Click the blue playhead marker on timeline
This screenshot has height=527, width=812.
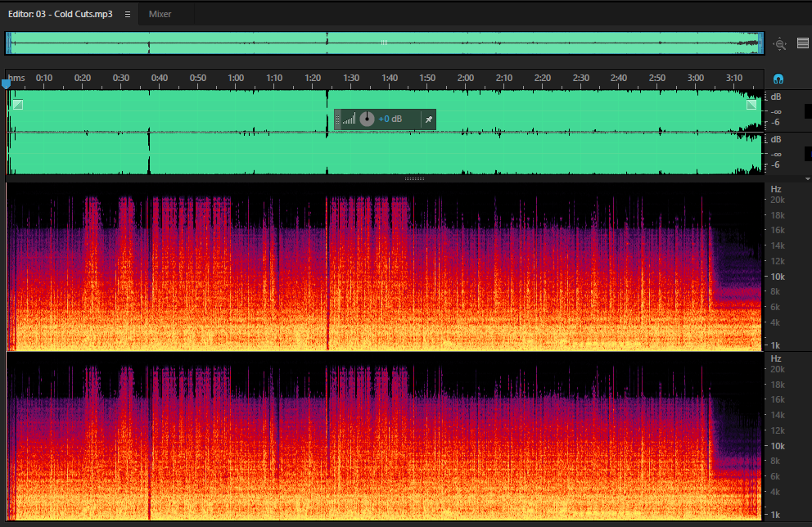click(7, 83)
